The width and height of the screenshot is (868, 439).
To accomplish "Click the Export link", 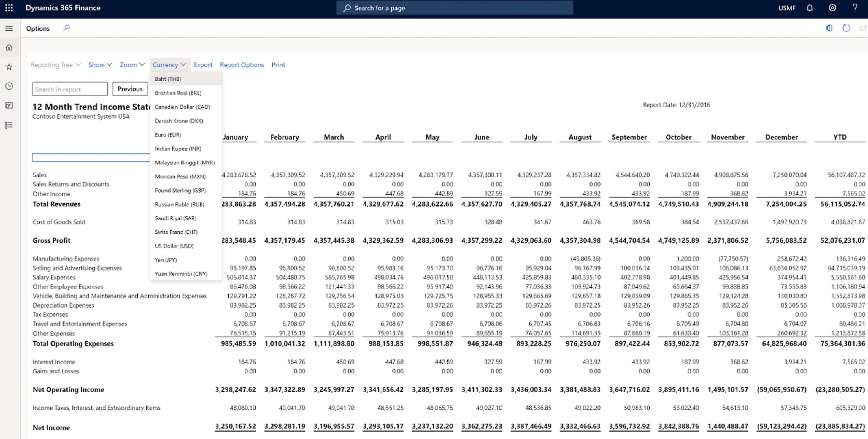I will (203, 65).
